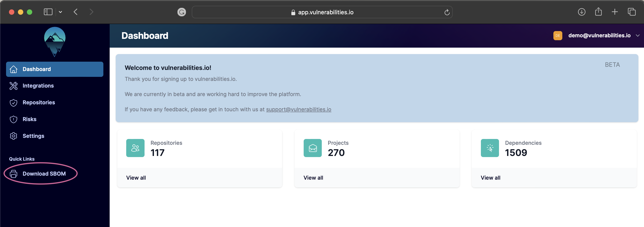
Task: Click the Welcome to vulnerabilities.io! heading
Action: (168, 68)
